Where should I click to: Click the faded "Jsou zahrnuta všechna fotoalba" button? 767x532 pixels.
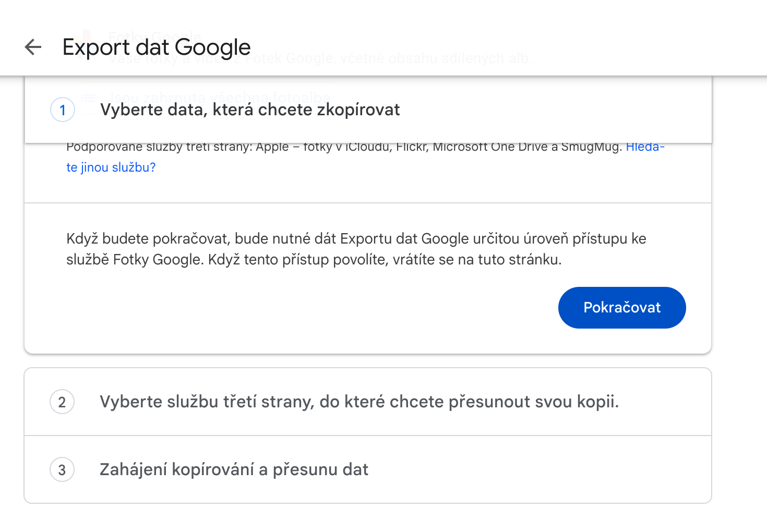point(219,98)
